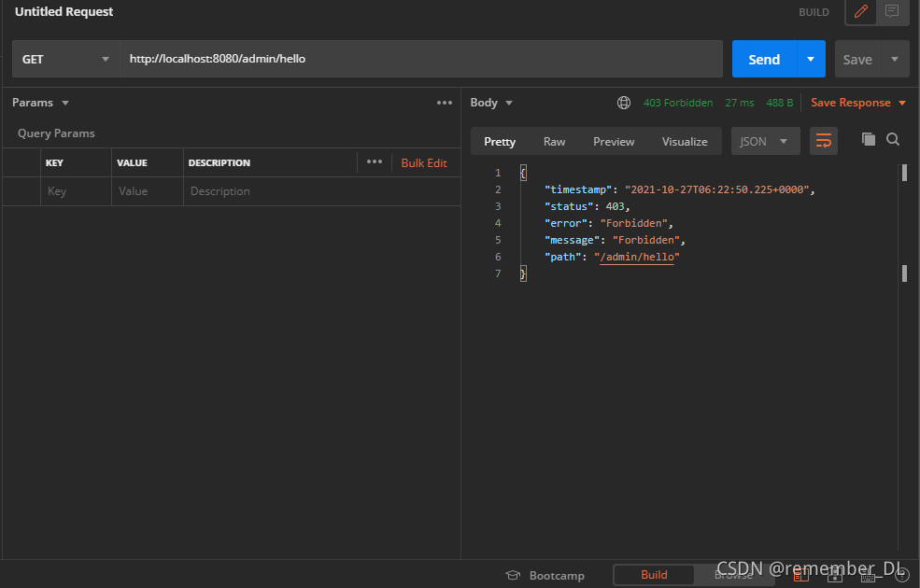Click the 488 B response size
920x588 pixels.
779,103
